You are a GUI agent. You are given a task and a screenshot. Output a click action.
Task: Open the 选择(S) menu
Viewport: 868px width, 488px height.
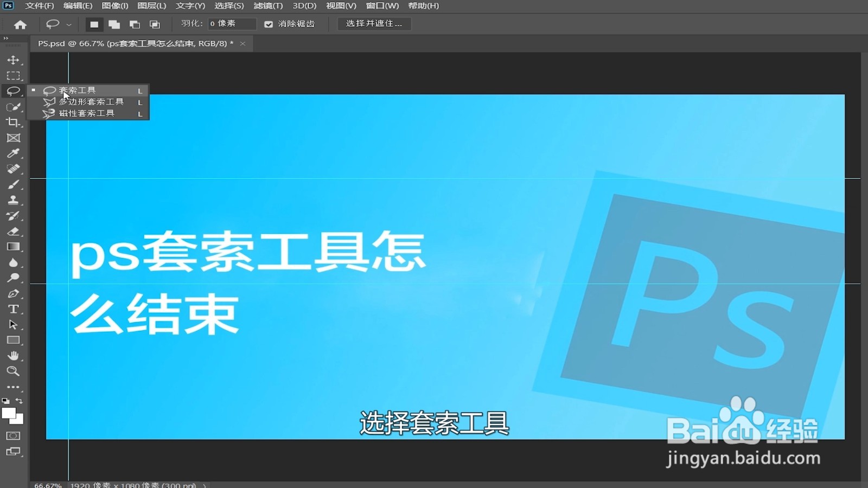point(229,6)
